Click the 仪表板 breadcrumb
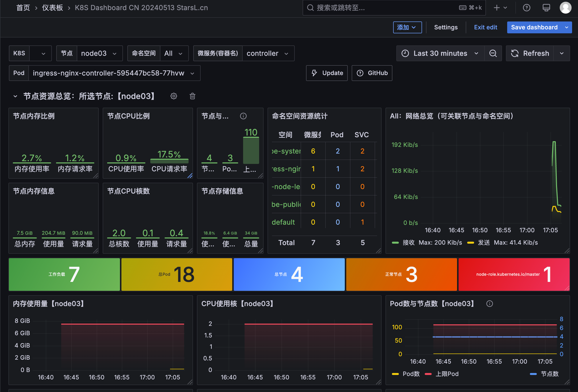The height and width of the screenshot is (392, 578). pyautogui.click(x=52, y=8)
